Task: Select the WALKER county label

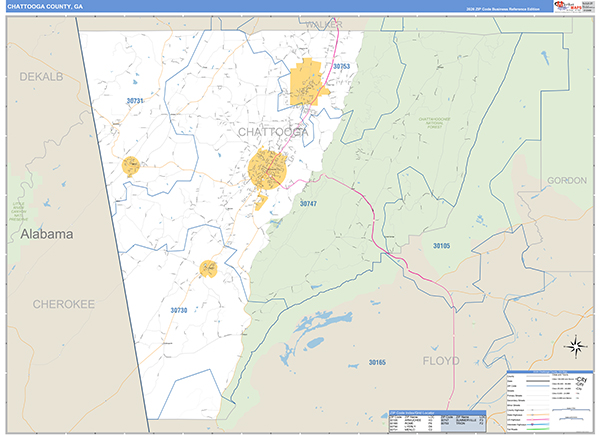Action: 323,25
